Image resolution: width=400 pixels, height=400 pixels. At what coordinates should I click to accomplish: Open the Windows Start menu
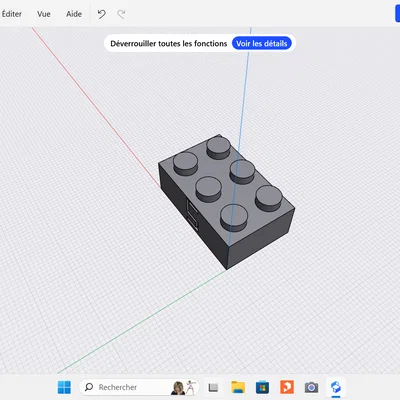coord(64,387)
